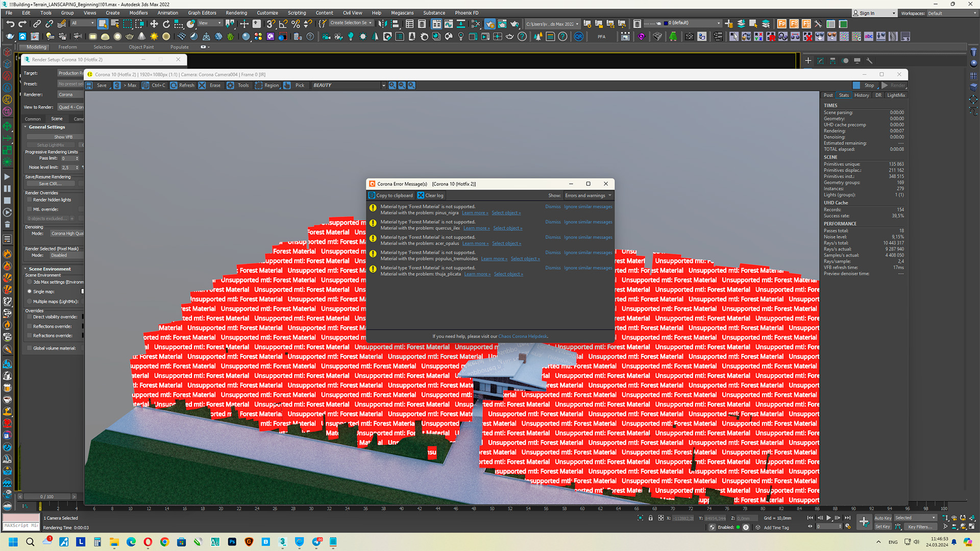Viewport: 980px width, 551px height.
Task: Click the Sun light icon in toolbar
Action: [154, 36]
